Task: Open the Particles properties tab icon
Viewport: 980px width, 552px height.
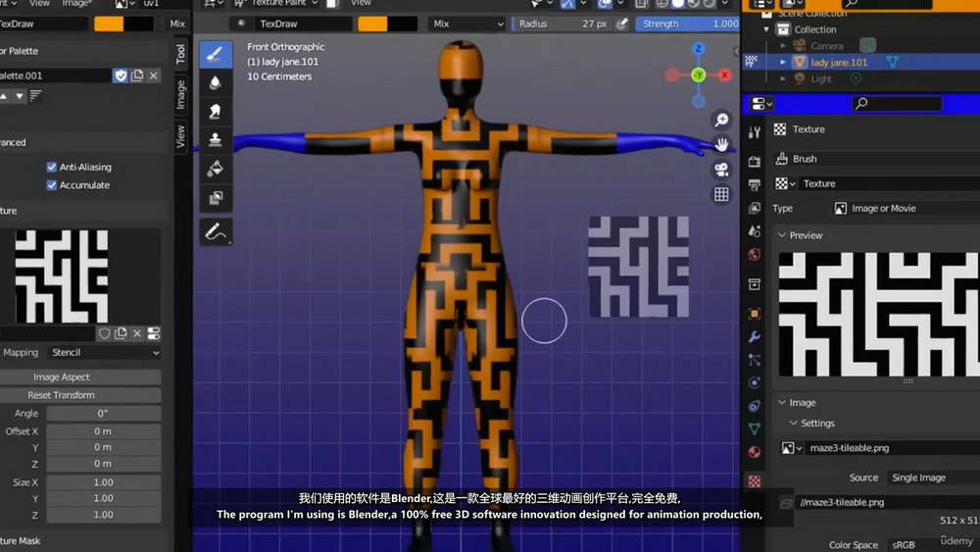Action: click(x=755, y=360)
